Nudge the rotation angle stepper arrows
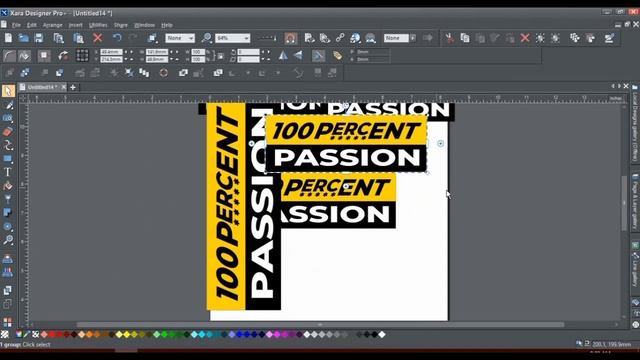The height and width of the screenshot is (360, 640). (266, 52)
